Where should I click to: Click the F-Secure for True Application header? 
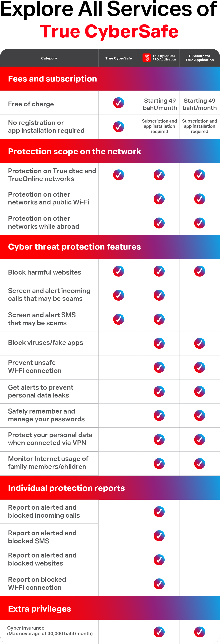pyautogui.click(x=200, y=58)
